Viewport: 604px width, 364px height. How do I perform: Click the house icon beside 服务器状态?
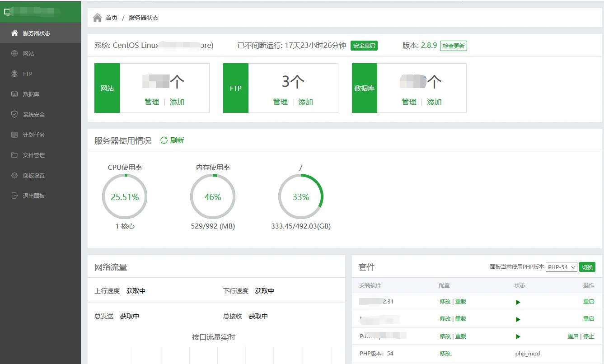click(14, 33)
